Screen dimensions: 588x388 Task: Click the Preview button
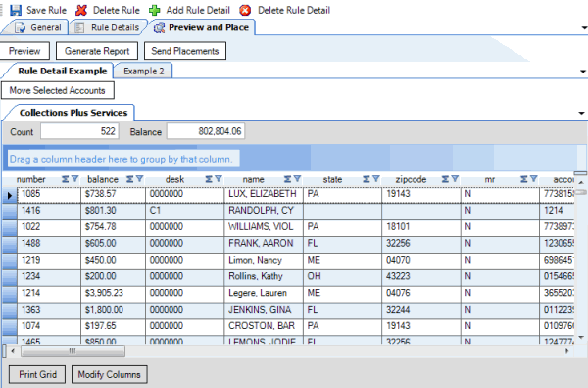coord(24,51)
